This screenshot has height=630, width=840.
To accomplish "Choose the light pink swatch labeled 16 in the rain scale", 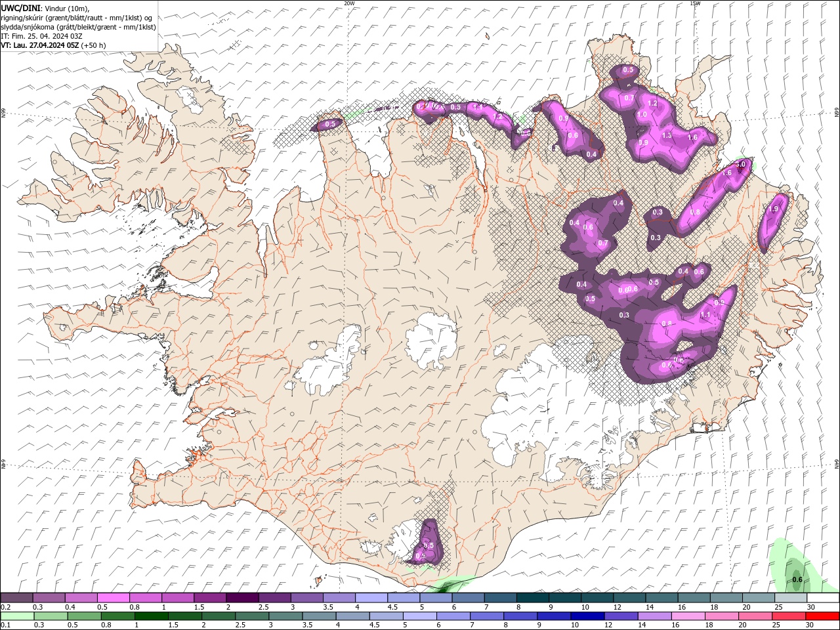I will pyautogui.click(x=688, y=616).
